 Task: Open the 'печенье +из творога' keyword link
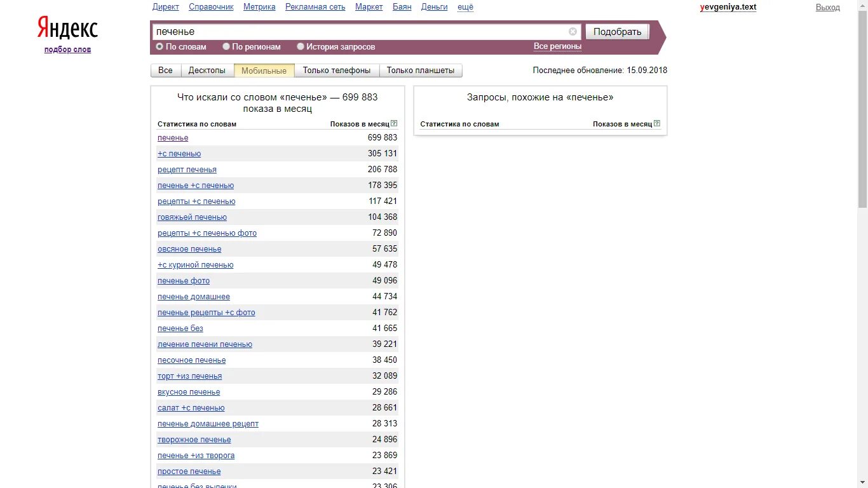click(x=196, y=456)
